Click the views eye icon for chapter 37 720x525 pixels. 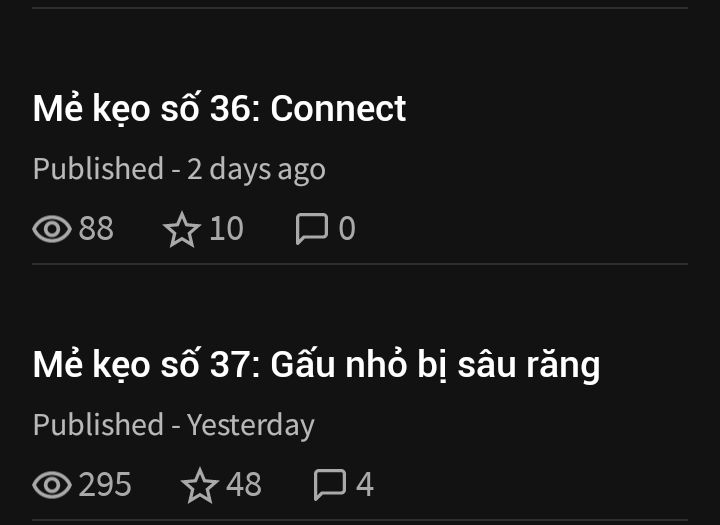pos(52,485)
